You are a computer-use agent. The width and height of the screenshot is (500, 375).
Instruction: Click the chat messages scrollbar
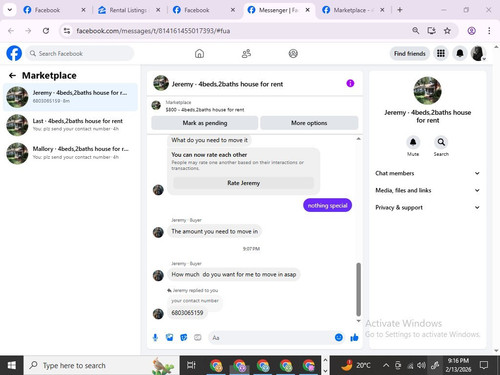click(x=359, y=289)
